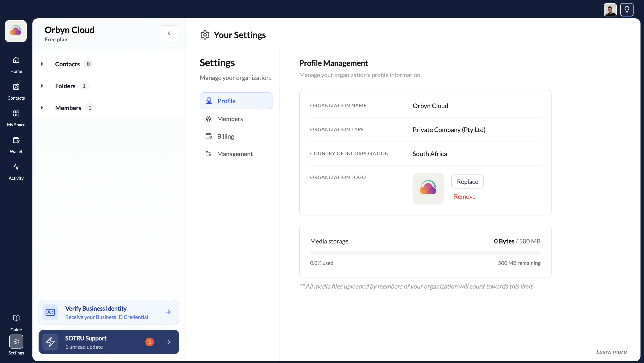Select the Settings gear in sidebar
Viewport: 644px width, 363px height.
coord(16,341)
